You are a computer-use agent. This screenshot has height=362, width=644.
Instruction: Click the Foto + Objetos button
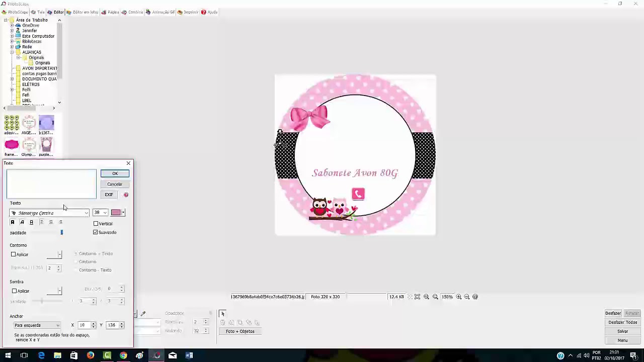click(240, 331)
